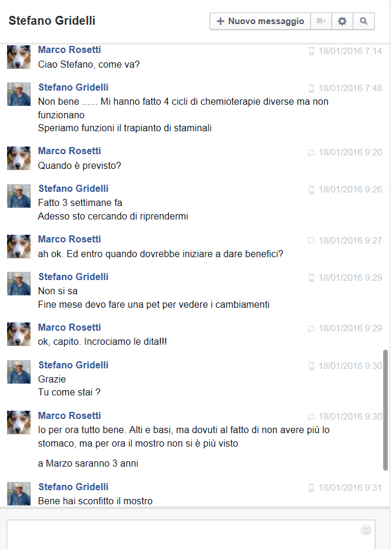Screen dimensions: 392x549
Task: Click the conversation scrollbar thumb
Action: coord(386,410)
